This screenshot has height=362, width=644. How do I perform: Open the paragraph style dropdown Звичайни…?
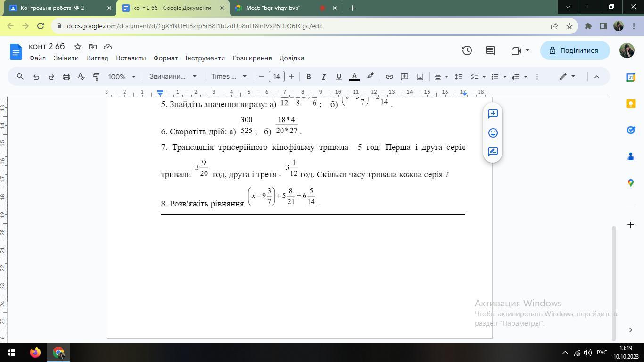click(x=173, y=77)
